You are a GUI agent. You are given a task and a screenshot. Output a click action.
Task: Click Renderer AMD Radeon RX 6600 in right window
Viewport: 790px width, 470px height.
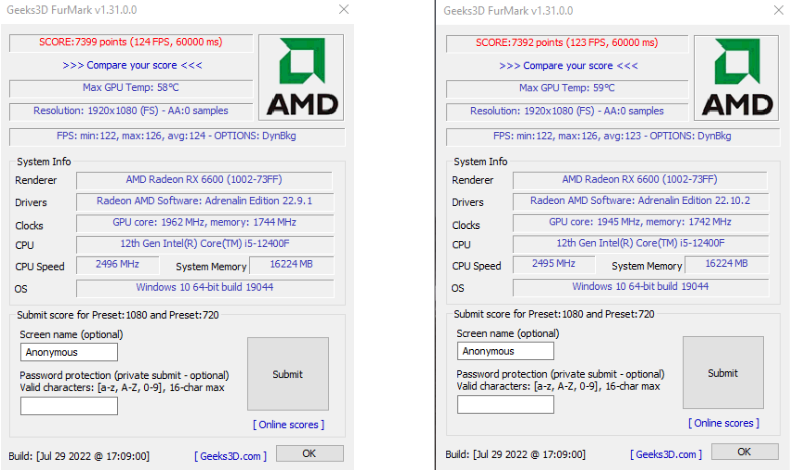pyautogui.click(x=640, y=179)
